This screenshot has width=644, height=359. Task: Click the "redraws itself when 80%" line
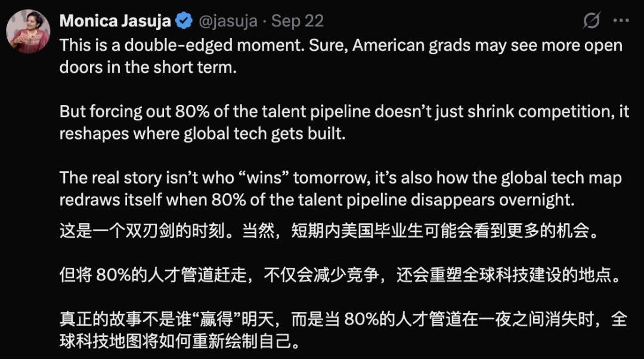pyautogui.click(x=317, y=200)
